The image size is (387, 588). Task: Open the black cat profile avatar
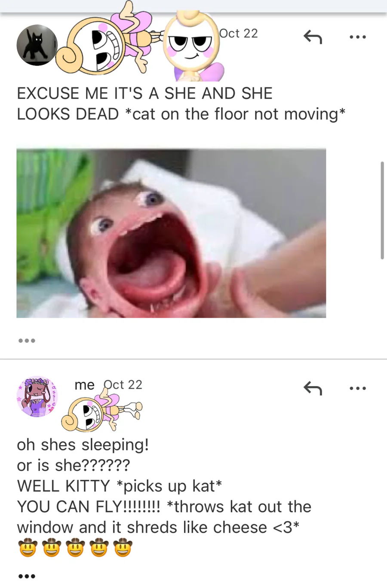pyautogui.click(x=37, y=45)
